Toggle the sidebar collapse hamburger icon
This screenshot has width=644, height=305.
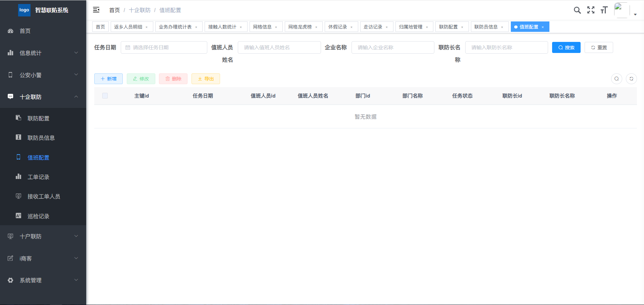tap(96, 10)
